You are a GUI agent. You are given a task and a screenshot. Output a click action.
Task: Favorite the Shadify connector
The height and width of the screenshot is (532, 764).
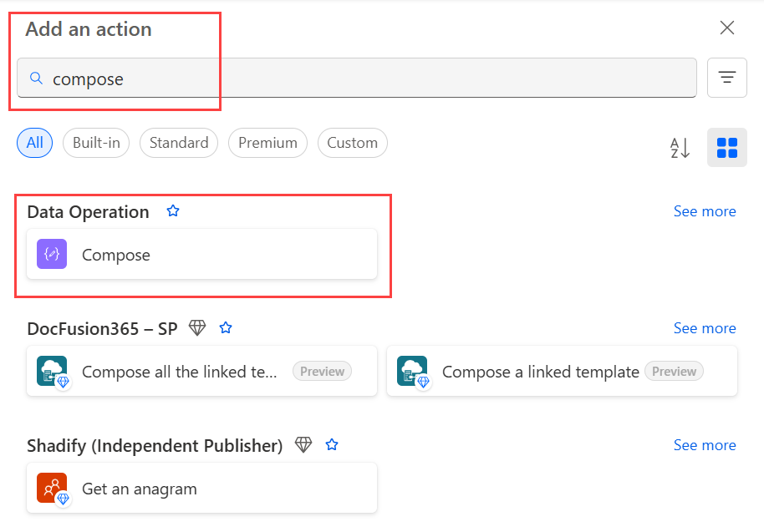[331, 444]
